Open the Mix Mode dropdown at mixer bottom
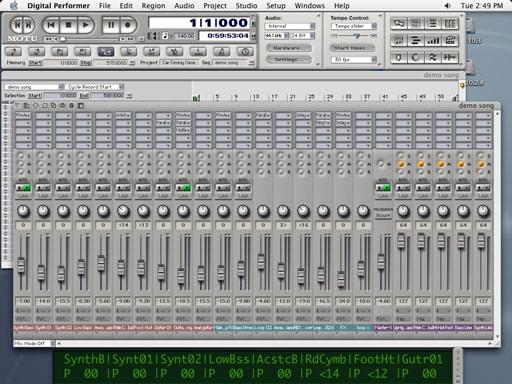The height and width of the screenshot is (384, 512). (x=34, y=343)
